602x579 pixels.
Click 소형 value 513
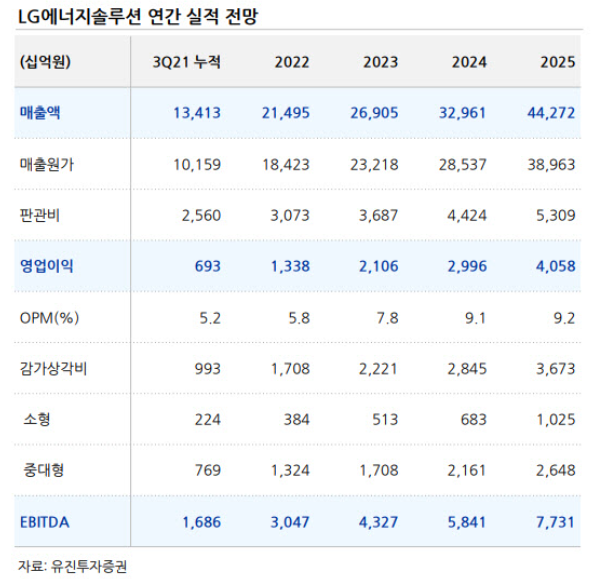(x=385, y=420)
